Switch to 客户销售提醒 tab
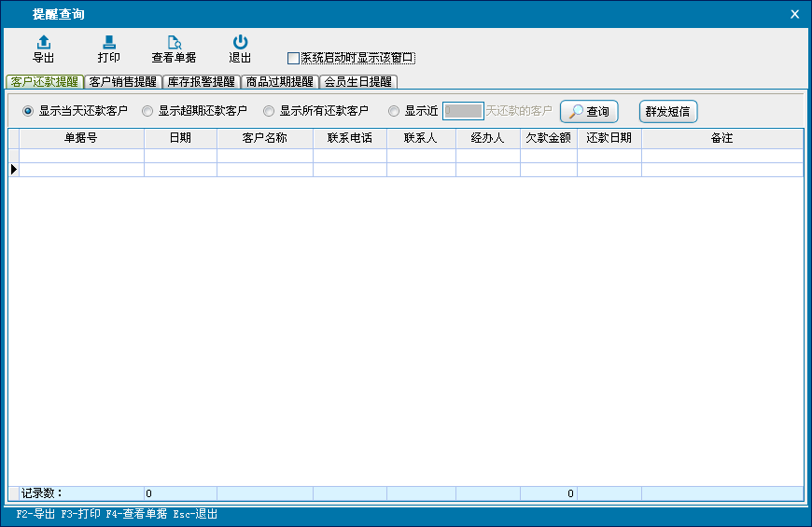 pyautogui.click(x=122, y=82)
